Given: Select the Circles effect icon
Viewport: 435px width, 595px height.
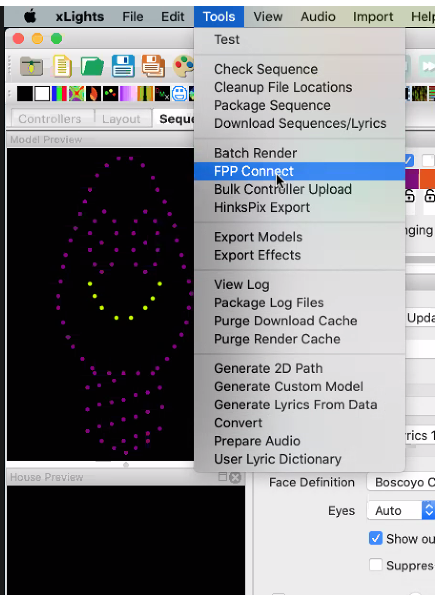Looking at the screenshot, I should pyautogui.click(x=110, y=94).
